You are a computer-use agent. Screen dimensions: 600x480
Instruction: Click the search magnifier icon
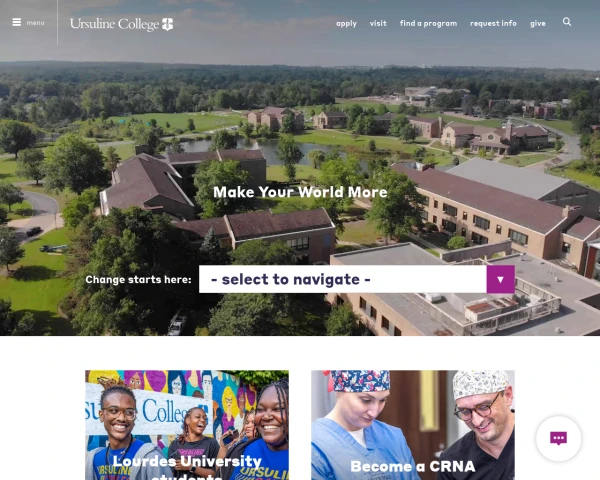tap(567, 22)
